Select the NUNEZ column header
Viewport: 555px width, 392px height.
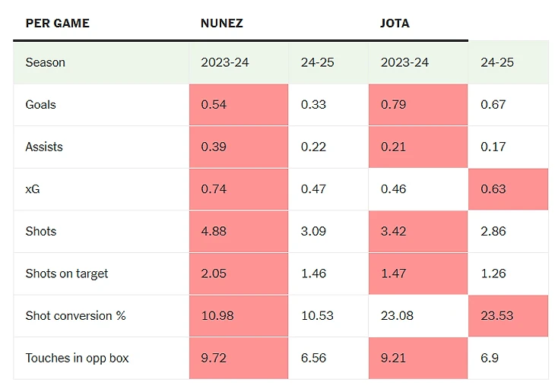click(x=222, y=23)
